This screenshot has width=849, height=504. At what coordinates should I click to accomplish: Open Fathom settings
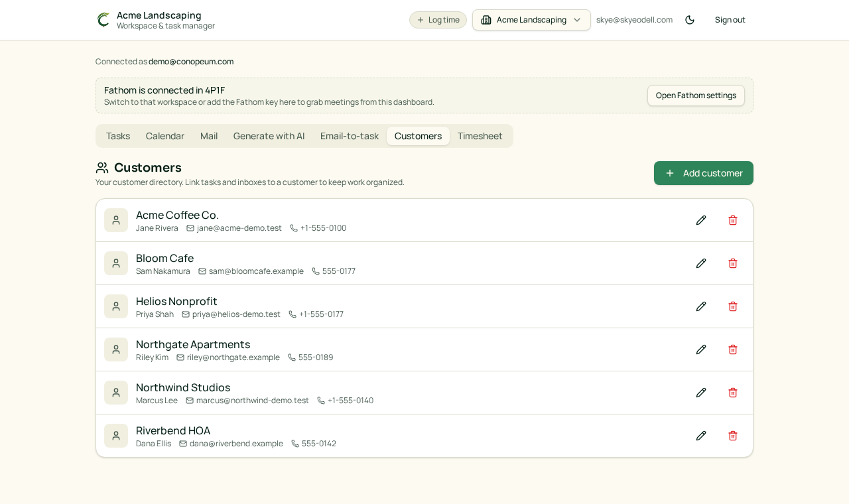[696, 95]
